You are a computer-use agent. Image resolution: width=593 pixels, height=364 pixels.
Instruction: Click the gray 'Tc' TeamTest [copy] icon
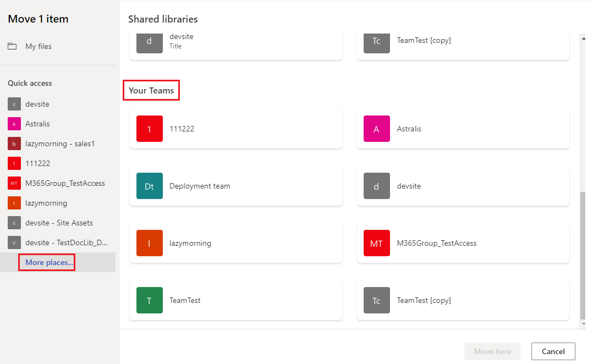click(377, 300)
